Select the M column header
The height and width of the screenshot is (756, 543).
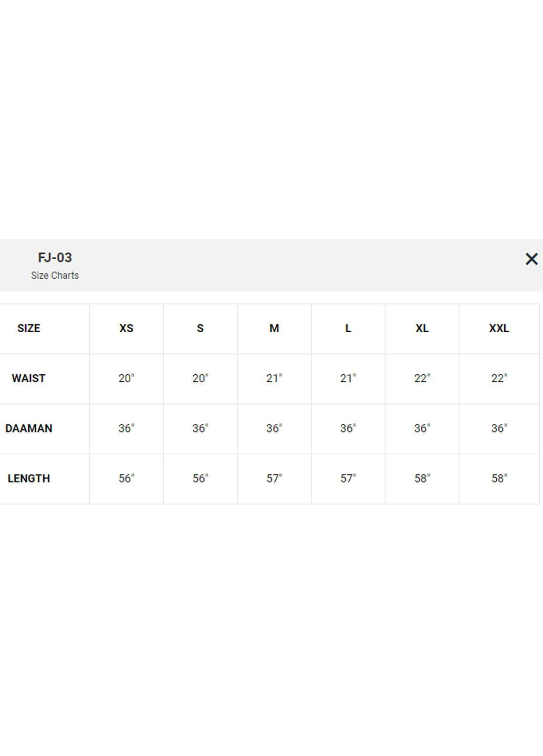tap(274, 328)
